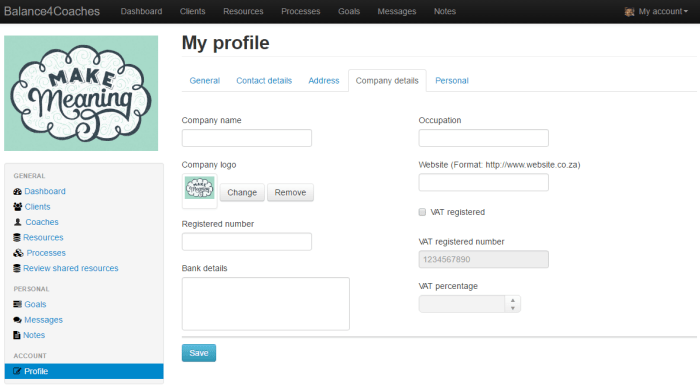Focus the Bank details text area

click(266, 304)
